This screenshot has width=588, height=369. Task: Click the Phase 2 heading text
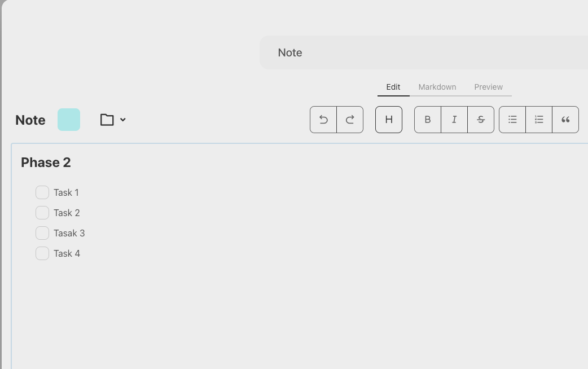tap(46, 162)
